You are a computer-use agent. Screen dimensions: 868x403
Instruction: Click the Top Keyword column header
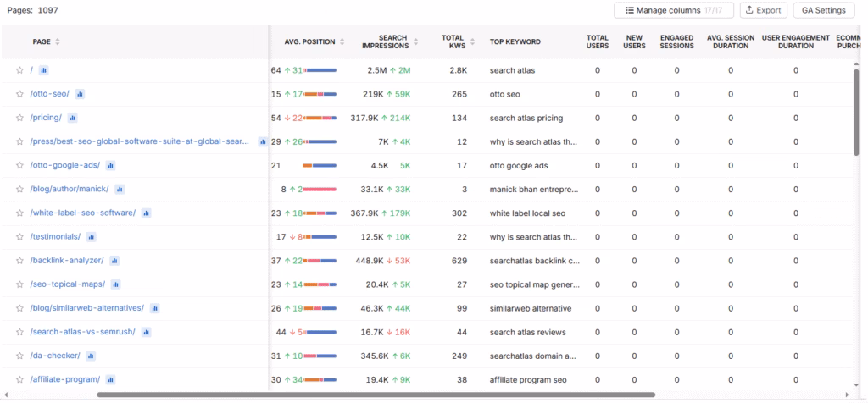tap(515, 41)
